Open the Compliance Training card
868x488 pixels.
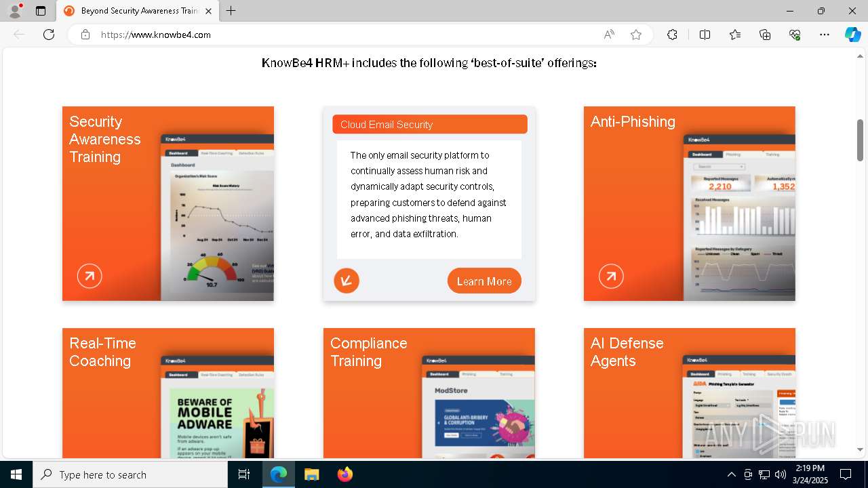[429, 393]
